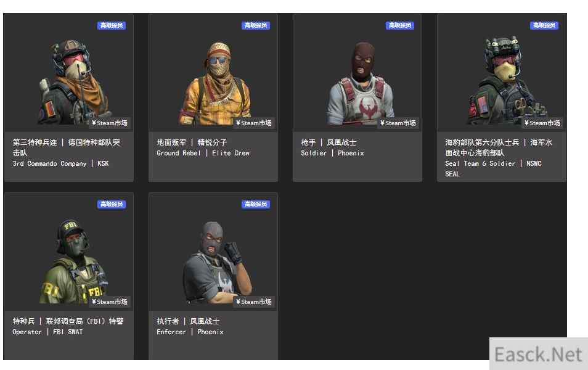The width and height of the screenshot is (588, 370).
Task: Click Steam市场 button on Ground Rebel card
Action: [254, 123]
